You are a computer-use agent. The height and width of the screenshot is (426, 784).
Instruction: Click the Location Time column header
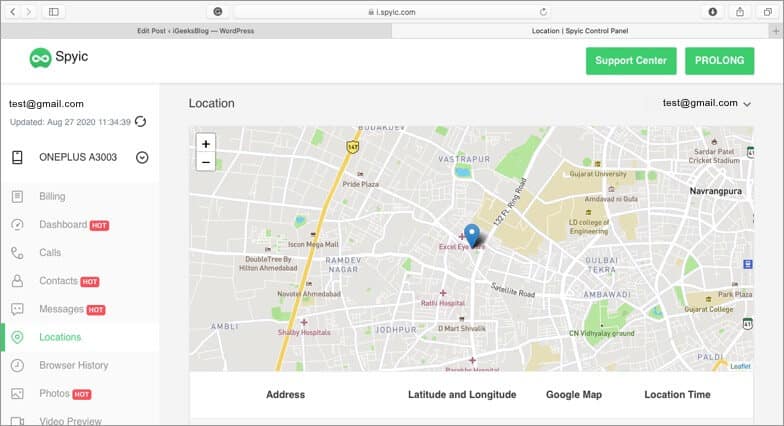[x=677, y=394]
